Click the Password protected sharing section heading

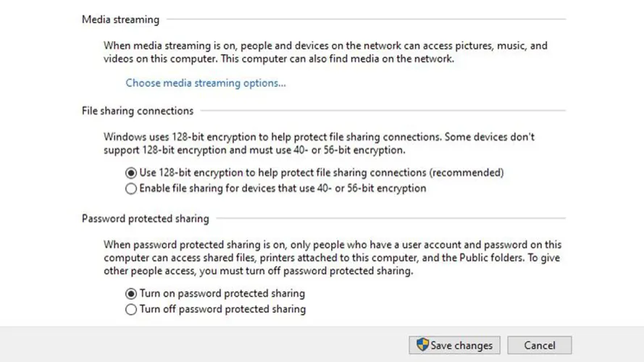[145, 218]
